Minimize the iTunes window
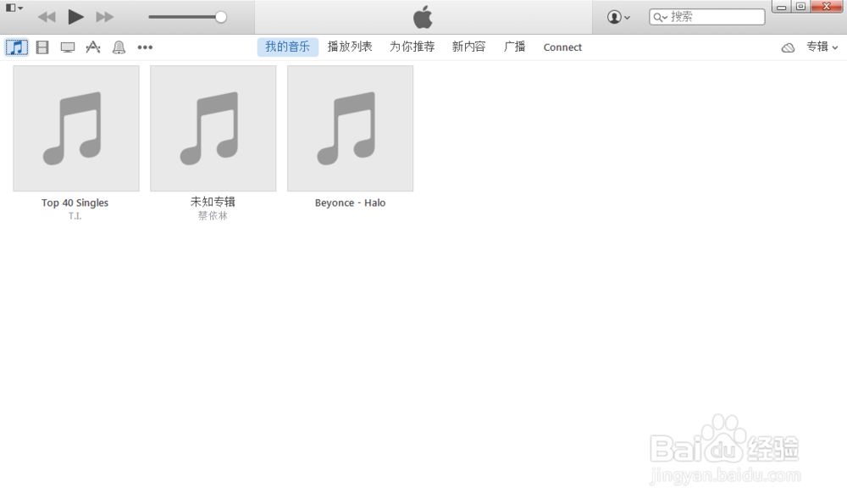Image resolution: width=847 pixels, height=504 pixels. (x=781, y=7)
